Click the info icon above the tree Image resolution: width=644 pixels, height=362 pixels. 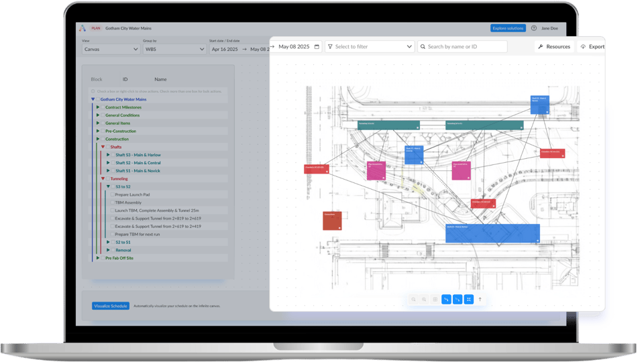pyautogui.click(x=93, y=91)
